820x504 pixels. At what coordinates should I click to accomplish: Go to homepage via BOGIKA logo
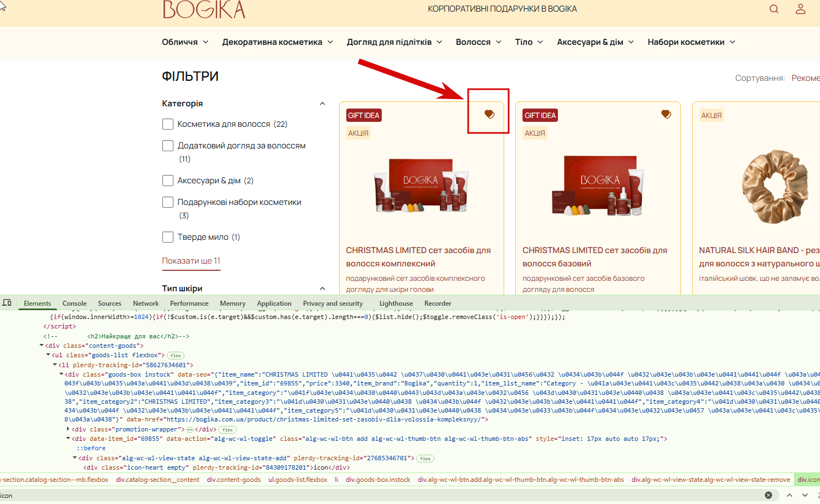[204, 9]
